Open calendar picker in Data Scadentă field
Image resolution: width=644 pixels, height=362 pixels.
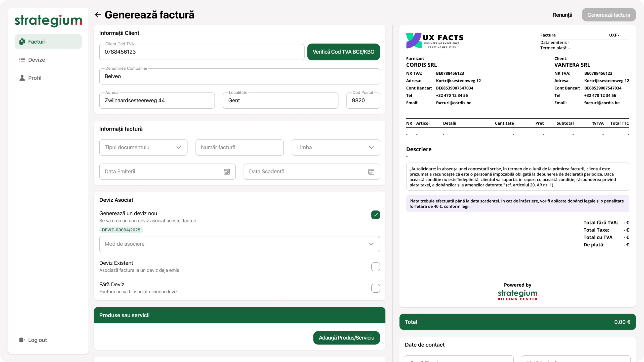(x=371, y=172)
